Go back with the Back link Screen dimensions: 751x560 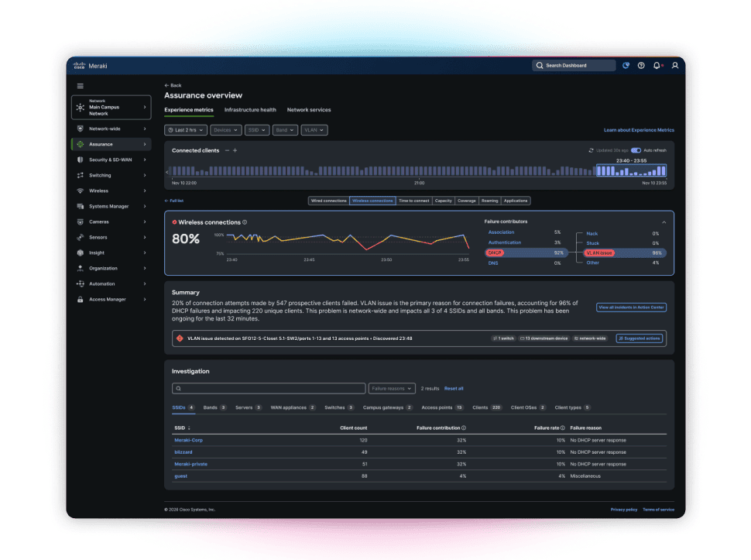coord(173,85)
